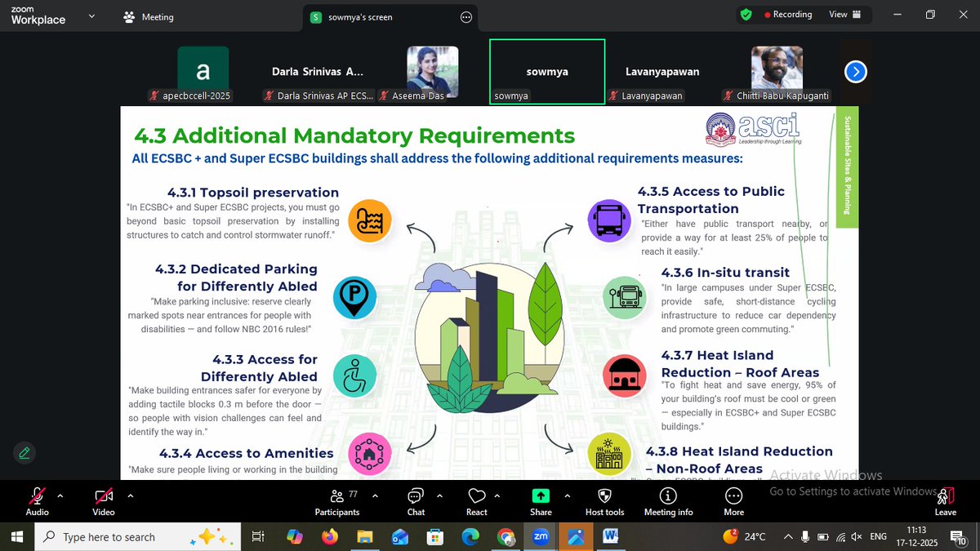Open Google Chrome from the taskbar
Image resolution: width=980 pixels, height=551 pixels.
click(x=506, y=536)
